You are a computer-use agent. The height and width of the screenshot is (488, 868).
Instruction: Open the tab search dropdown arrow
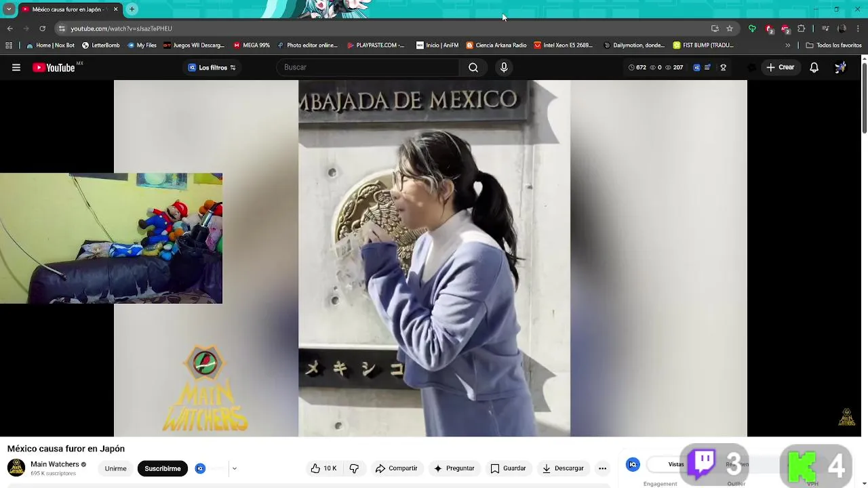pyautogui.click(x=9, y=9)
